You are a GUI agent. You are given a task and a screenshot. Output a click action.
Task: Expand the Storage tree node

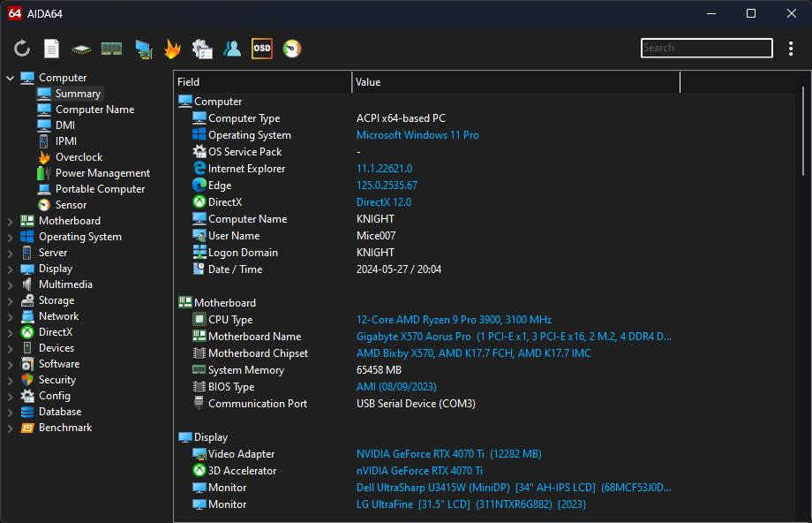(x=11, y=300)
